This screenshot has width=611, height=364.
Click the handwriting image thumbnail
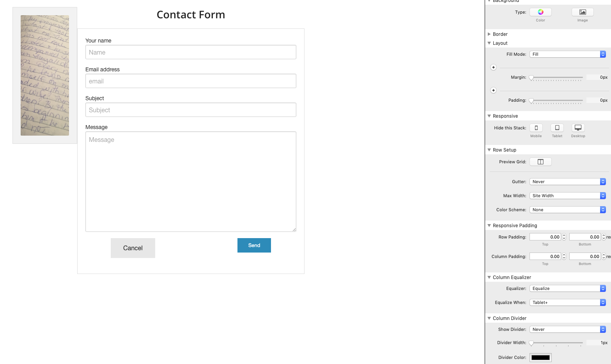(x=45, y=75)
